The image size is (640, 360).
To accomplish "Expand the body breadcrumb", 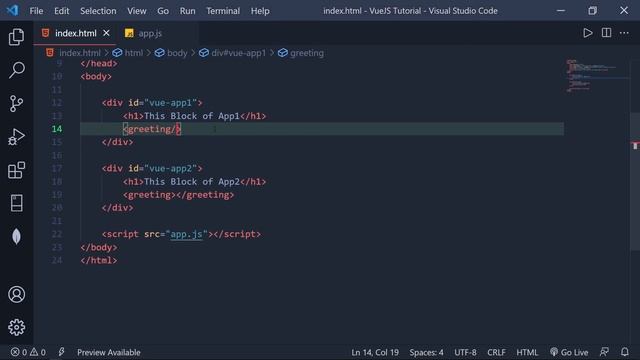I will [x=177, y=53].
